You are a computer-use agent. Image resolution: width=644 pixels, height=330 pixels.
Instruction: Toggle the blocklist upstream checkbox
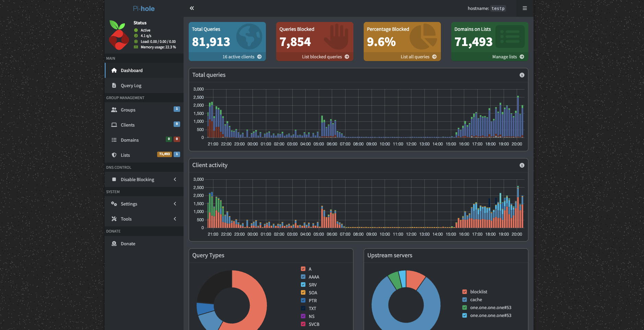(465, 292)
